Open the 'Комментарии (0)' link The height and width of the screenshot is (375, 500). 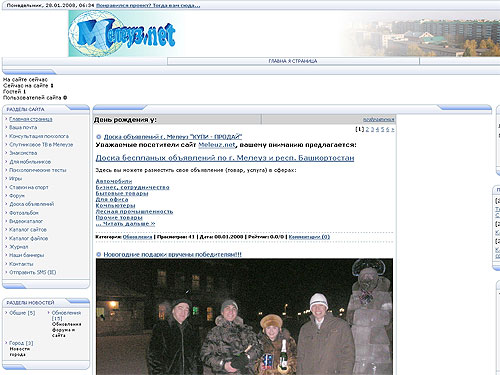tap(309, 237)
